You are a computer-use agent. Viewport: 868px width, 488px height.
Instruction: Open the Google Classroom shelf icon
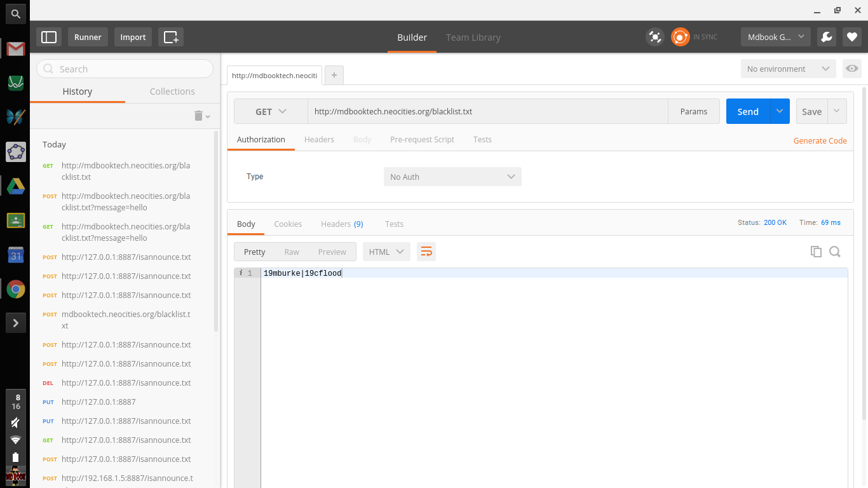[16, 220]
